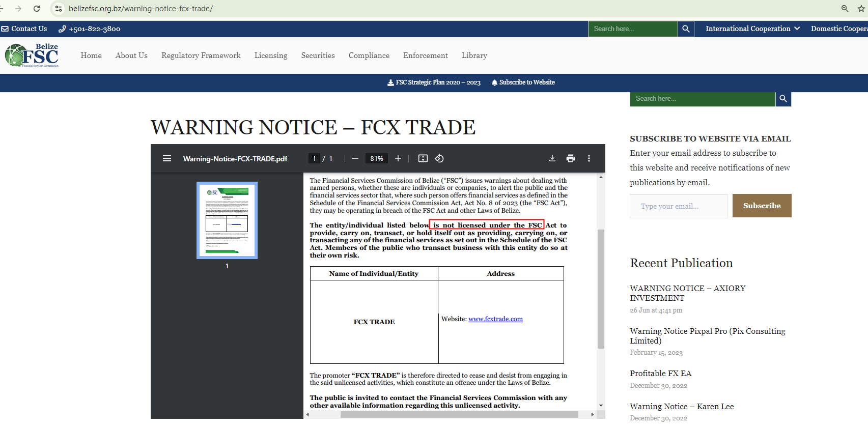Click the February 15, 2023 date
This screenshot has width=868, height=427.
[656, 353]
